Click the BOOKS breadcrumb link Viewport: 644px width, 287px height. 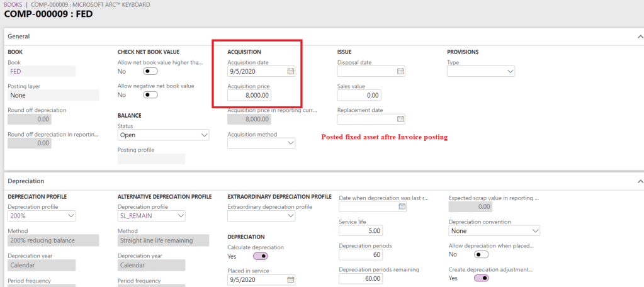pos(12,4)
